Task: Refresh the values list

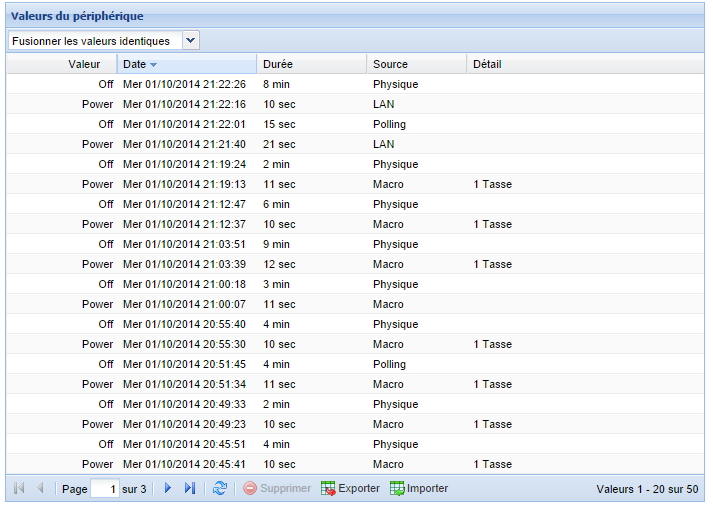Action: [220, 488]
